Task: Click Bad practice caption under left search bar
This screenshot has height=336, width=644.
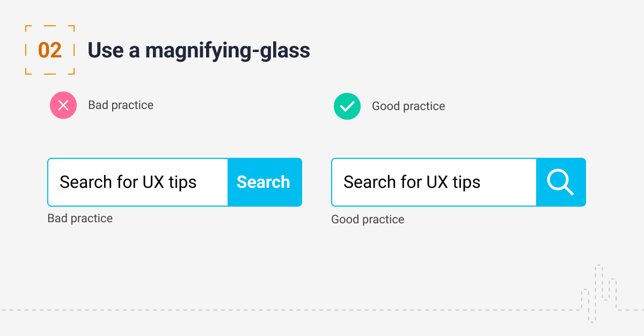Action: tap(80, 218)
